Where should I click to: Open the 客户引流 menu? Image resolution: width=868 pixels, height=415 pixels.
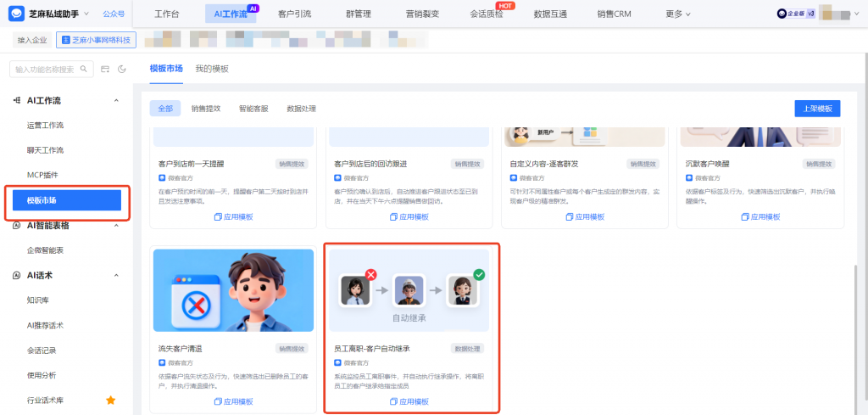294,14
